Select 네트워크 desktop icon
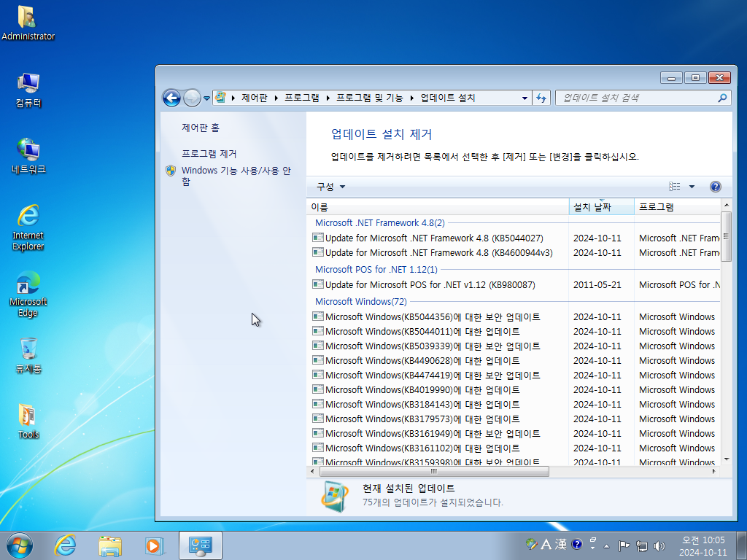This screenshot has width=747, height=560. [28, 156]
